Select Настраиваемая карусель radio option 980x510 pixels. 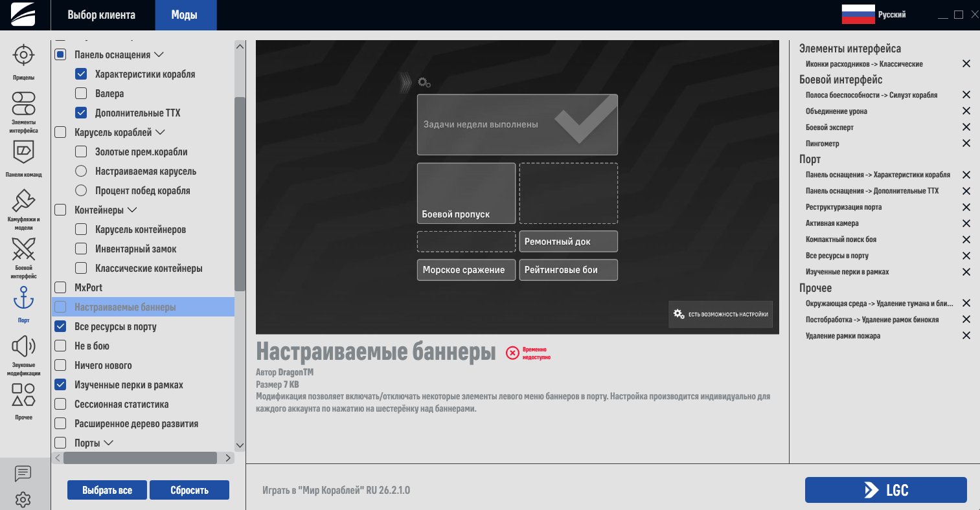tap(81, 172)
